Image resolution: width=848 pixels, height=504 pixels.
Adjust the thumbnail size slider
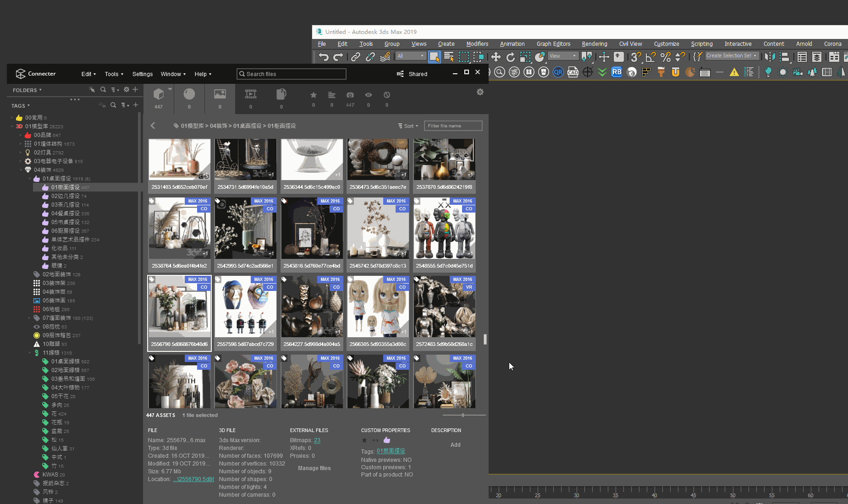pos(463,415)
